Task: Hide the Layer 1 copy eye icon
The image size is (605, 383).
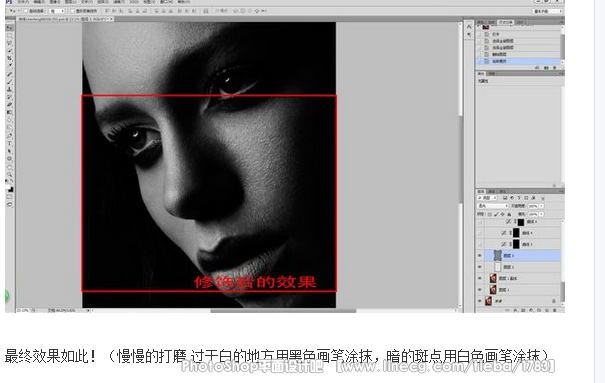Action: (x=480, y=278)
